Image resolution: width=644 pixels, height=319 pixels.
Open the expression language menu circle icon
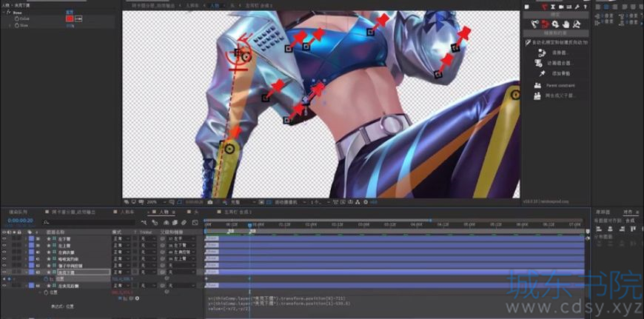[x=137, y=298]
